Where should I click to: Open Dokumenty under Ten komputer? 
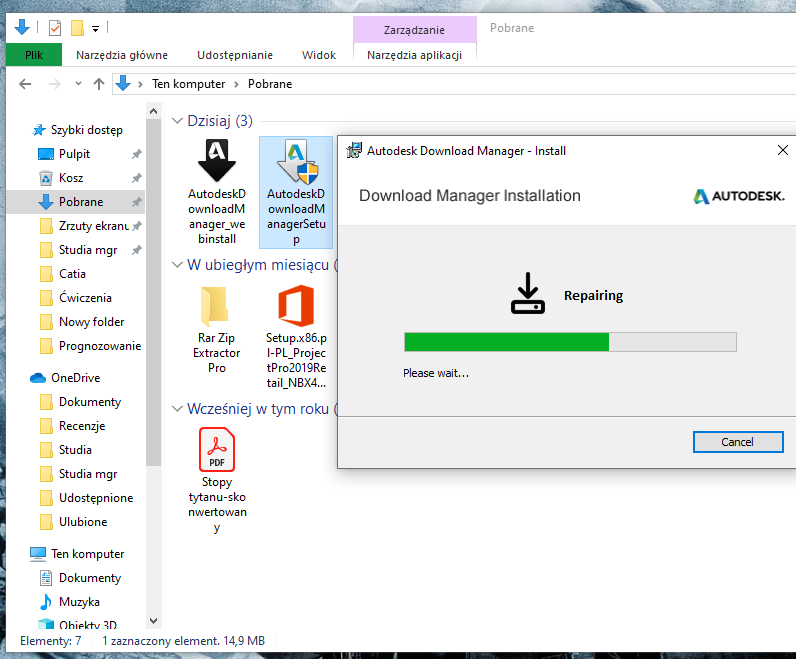click(90, 578)
